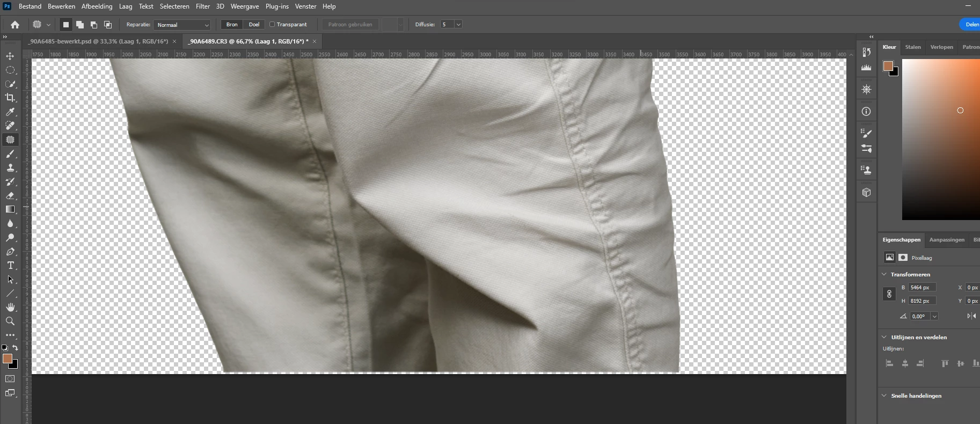Toggle Doel patch mode

254,25
